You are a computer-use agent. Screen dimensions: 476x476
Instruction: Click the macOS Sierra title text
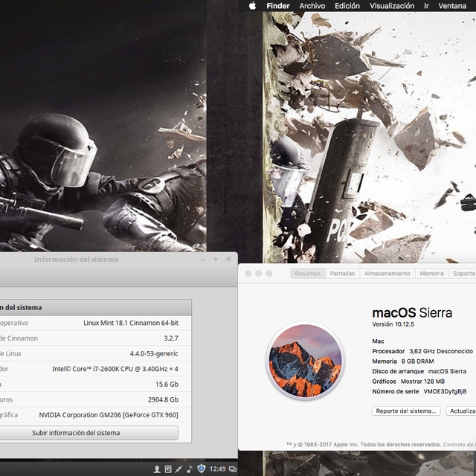tap(412, 312)
